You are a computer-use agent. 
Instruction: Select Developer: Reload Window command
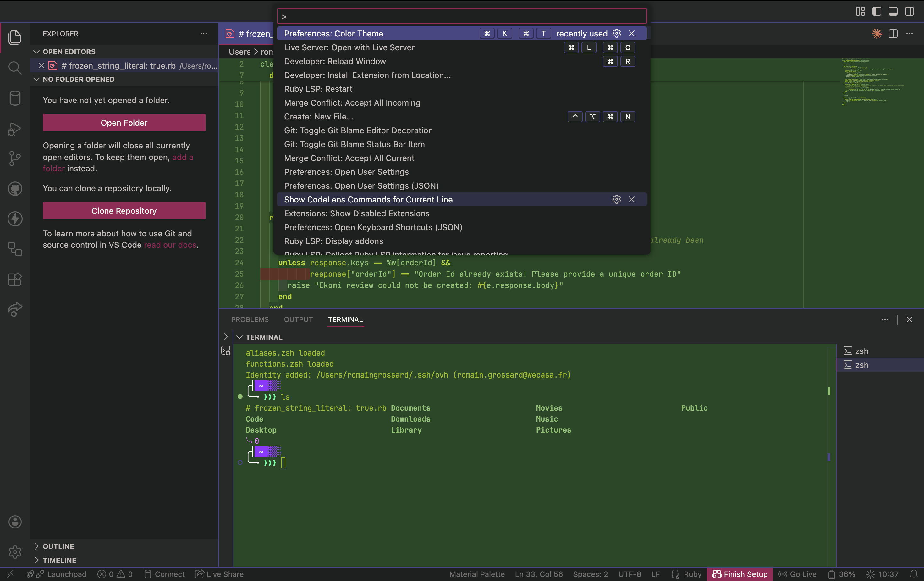point(335,61)
